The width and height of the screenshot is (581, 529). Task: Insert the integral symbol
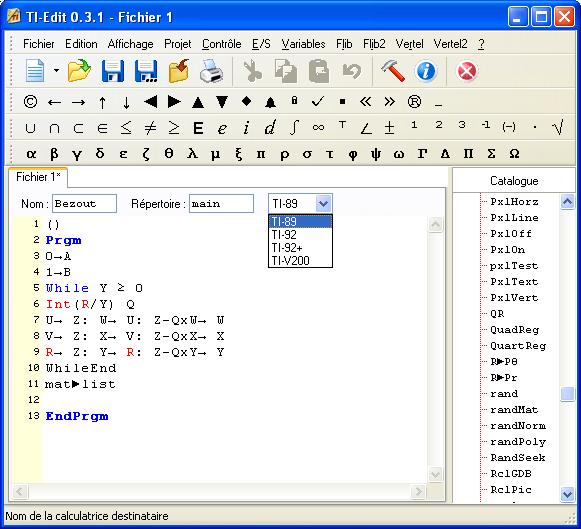(x=294, y=128)
